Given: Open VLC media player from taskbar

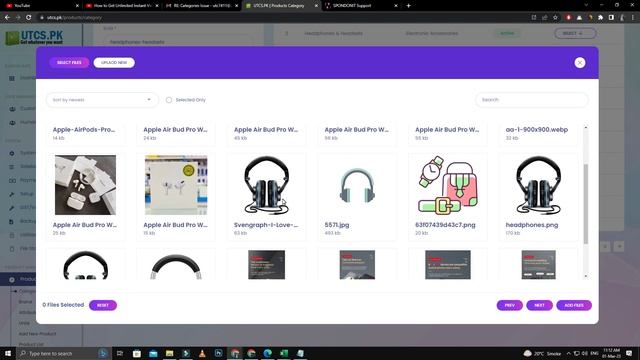Looking at the screenshot, I should (x=202, y=353).
